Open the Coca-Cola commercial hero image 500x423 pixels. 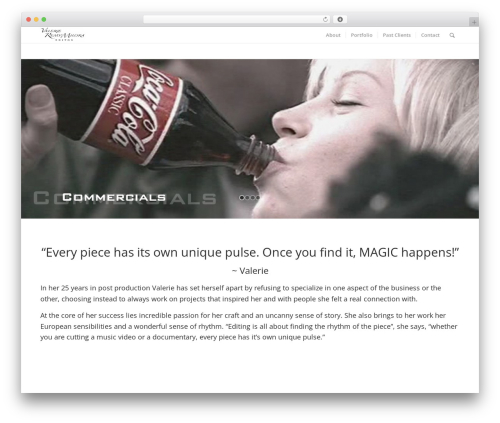250,139
